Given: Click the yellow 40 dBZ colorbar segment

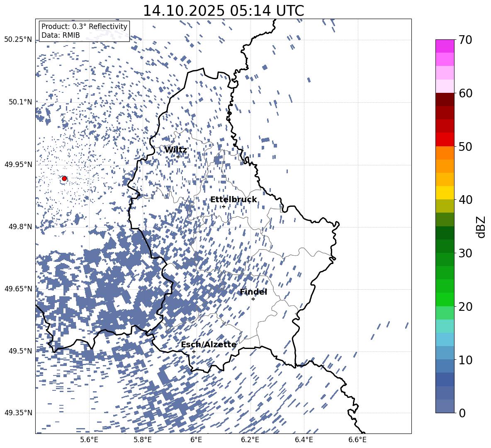Looking at the screenshot, I should point(445,193).
